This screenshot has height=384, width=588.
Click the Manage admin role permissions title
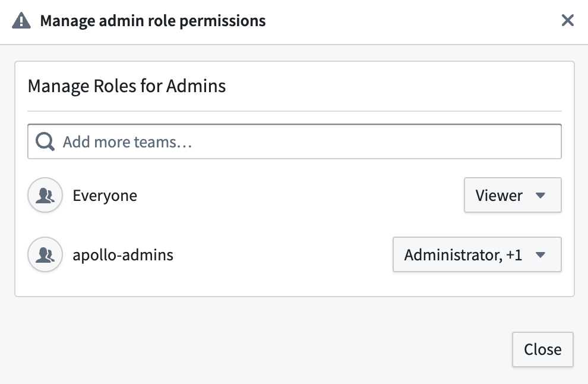coord(153,21)
